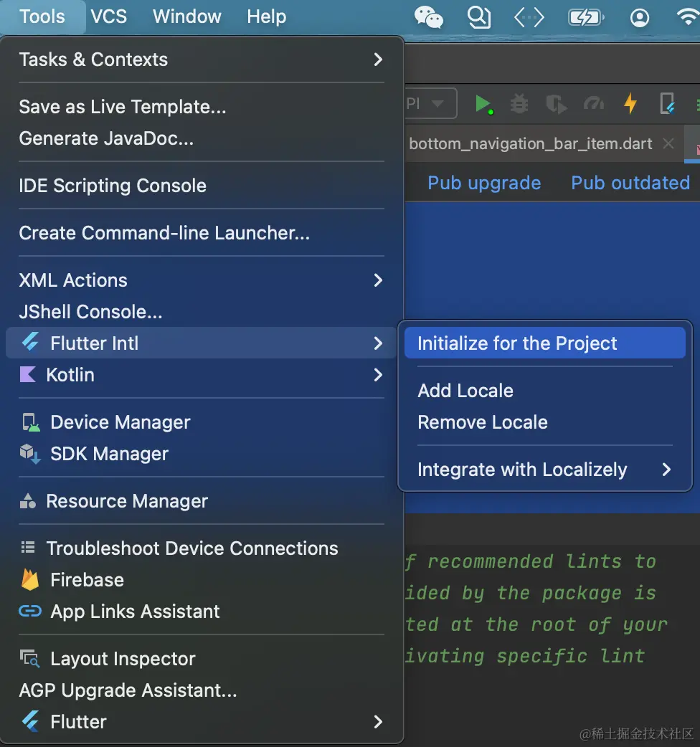Open the Firebase tool from the menu

click(87, 580)
